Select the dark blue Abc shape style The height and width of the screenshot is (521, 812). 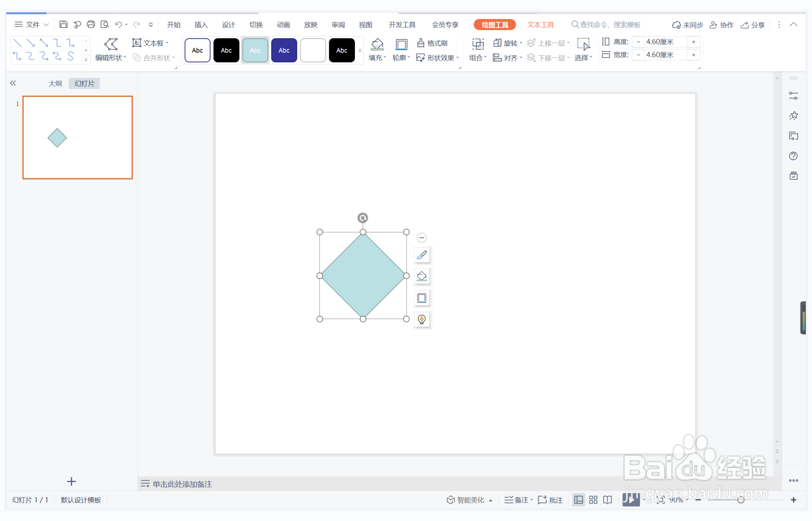coord(284,50)
